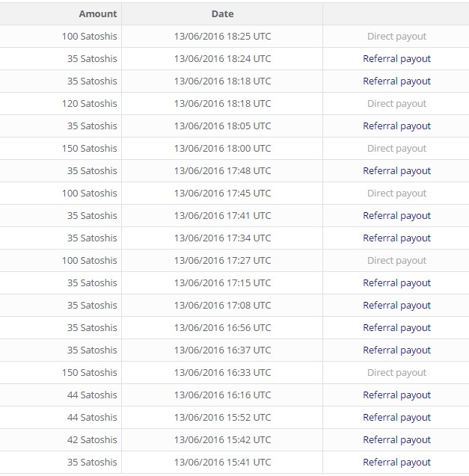Open Referral payout for 17:34 UTC entry
Screen dimensions: 469x476
396,238
